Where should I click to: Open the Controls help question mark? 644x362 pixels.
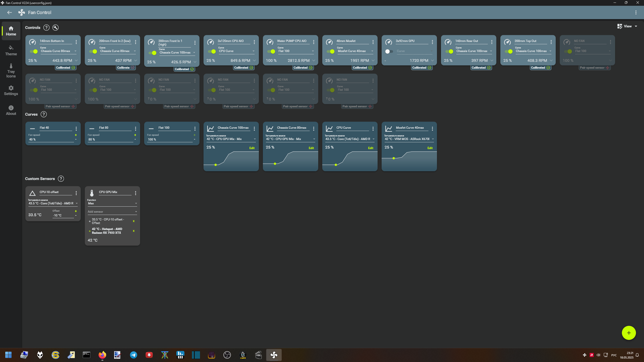[x=46, y=28]
